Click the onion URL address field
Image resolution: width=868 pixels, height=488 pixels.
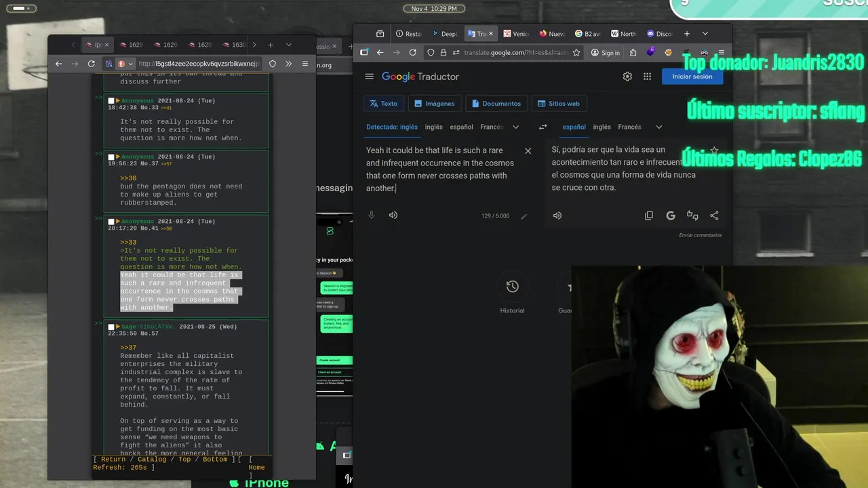199,64
